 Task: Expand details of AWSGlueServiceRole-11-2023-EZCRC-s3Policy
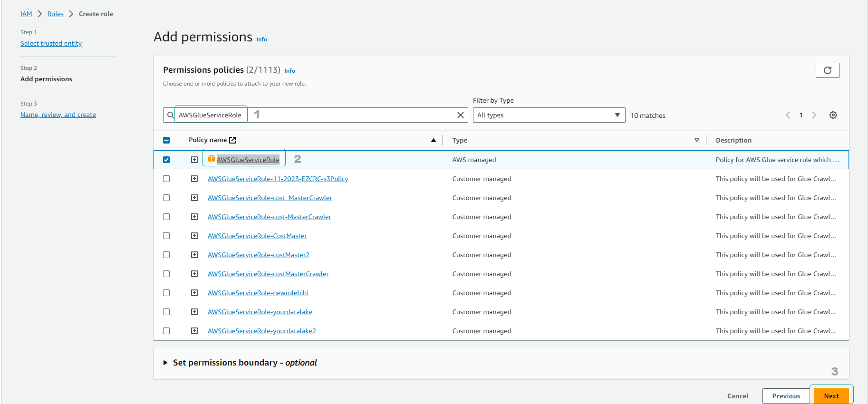coord(194,179)
